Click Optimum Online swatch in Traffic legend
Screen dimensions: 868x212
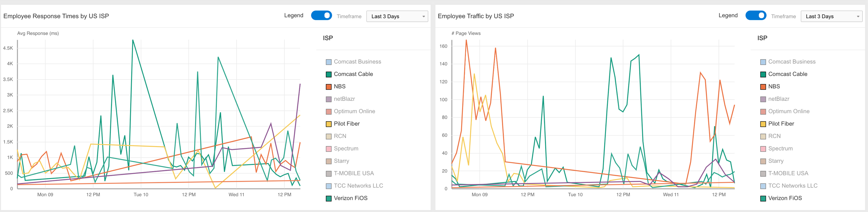763,112
